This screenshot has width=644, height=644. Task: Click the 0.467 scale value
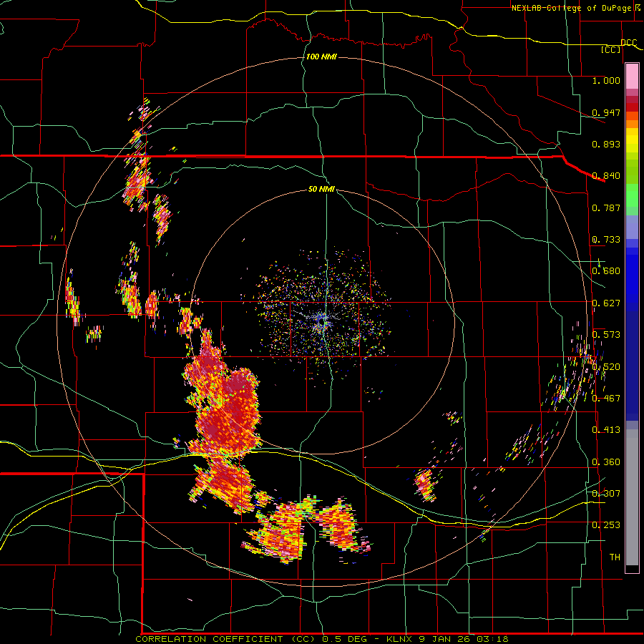coord(606,398)
